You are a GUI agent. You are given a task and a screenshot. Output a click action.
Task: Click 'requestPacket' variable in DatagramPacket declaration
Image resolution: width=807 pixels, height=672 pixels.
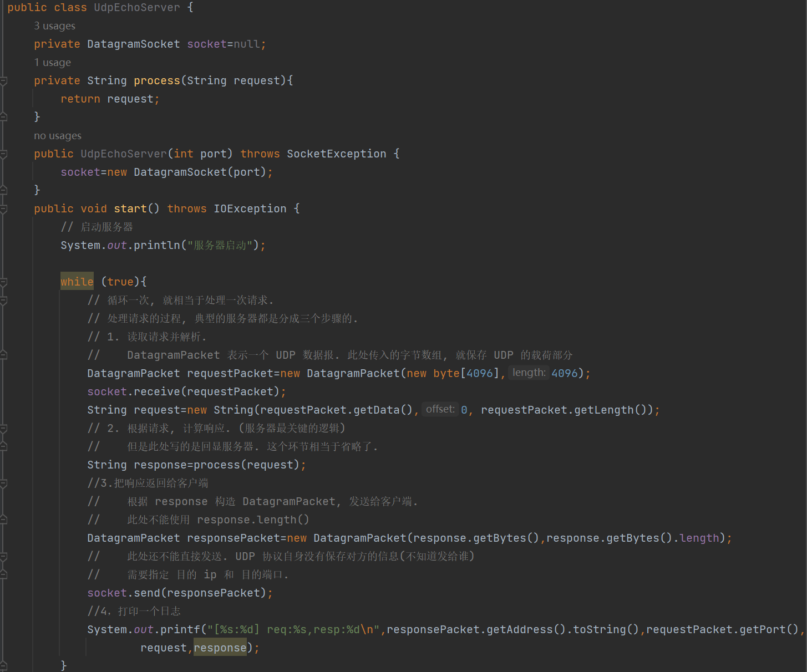click(x=230, y=374)
